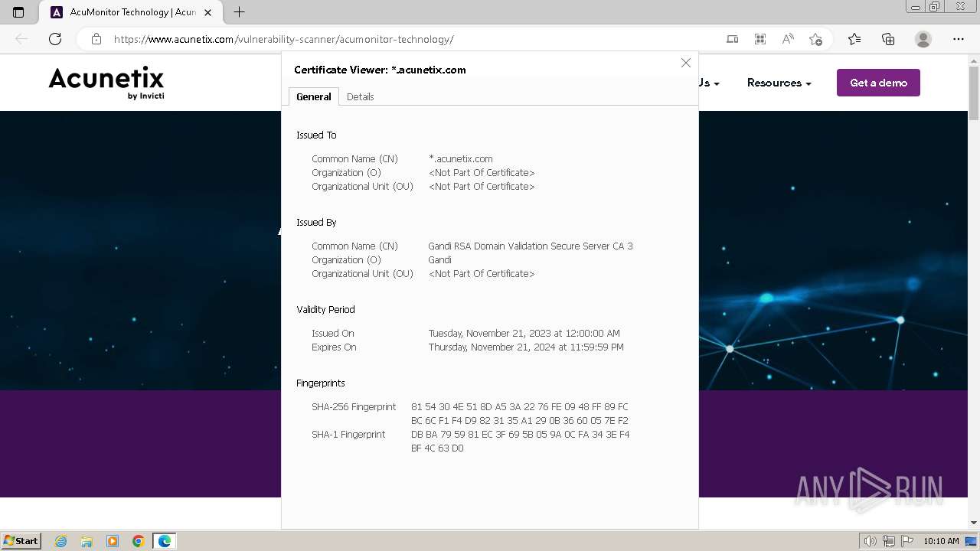View site info via address bar lock icon

tap(96, 39)
